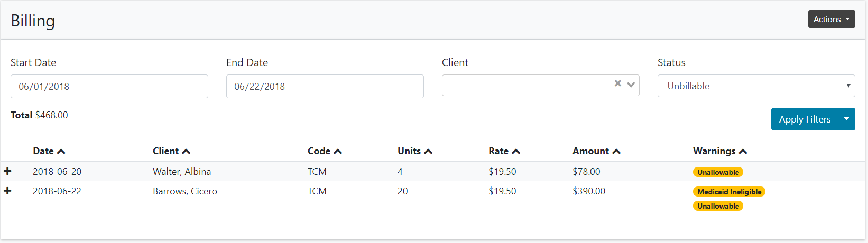Viewport: 868px width, 243px height.
Task: Click the End Date input field
Action: 325,87
